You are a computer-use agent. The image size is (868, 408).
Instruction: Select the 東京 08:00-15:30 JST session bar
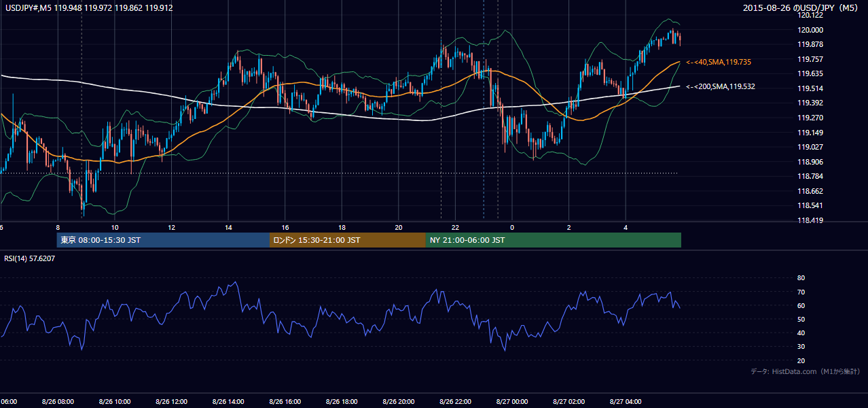tap(163, 240)
